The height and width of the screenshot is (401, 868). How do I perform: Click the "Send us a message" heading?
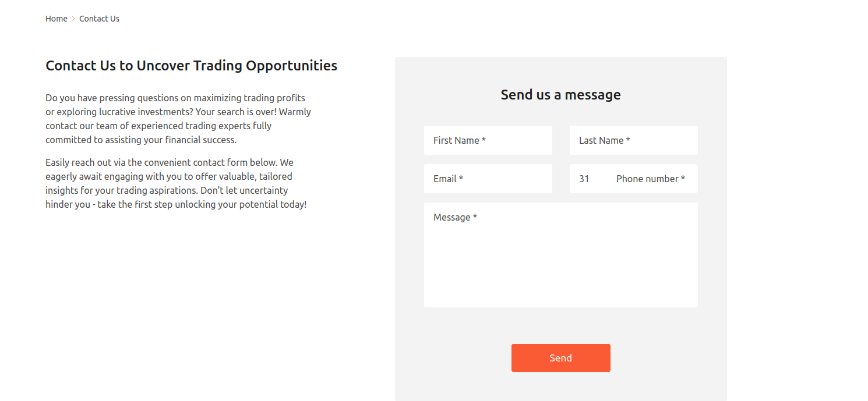[x=560, y=94]
